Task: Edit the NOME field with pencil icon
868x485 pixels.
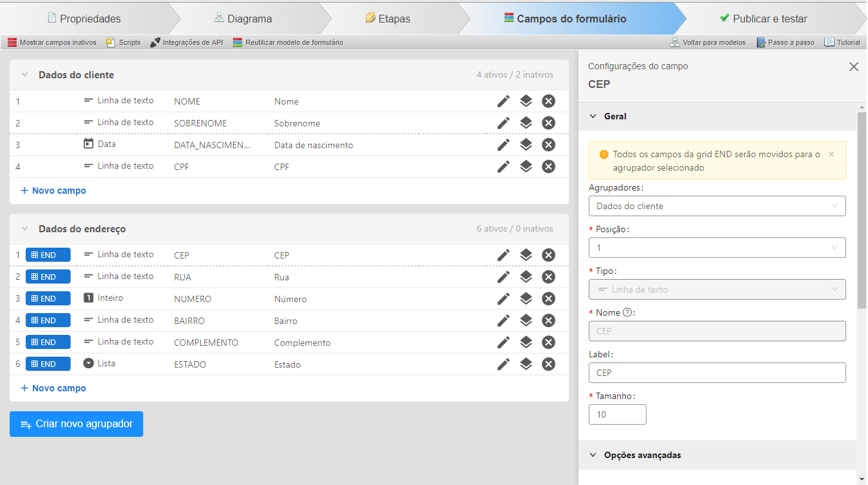Action: coord(504,101)
